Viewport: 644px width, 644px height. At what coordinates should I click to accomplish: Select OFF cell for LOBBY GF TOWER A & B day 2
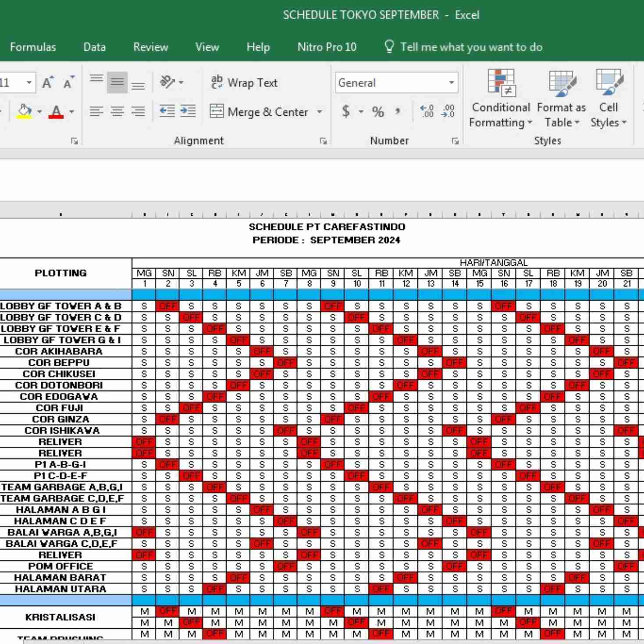click(x=168, y=306)
